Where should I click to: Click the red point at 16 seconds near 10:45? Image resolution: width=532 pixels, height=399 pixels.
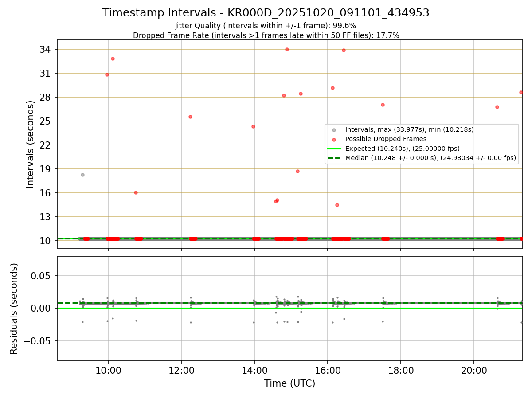click(x=136, y=192)
